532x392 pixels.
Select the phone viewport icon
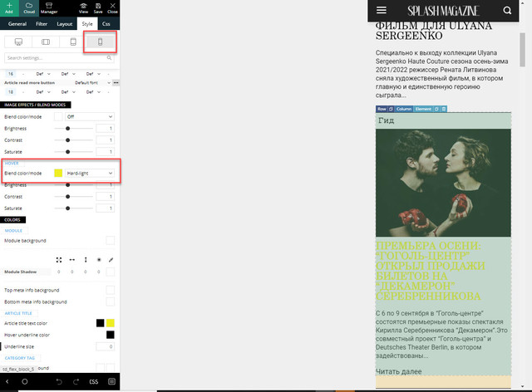(x=100, y=42)
